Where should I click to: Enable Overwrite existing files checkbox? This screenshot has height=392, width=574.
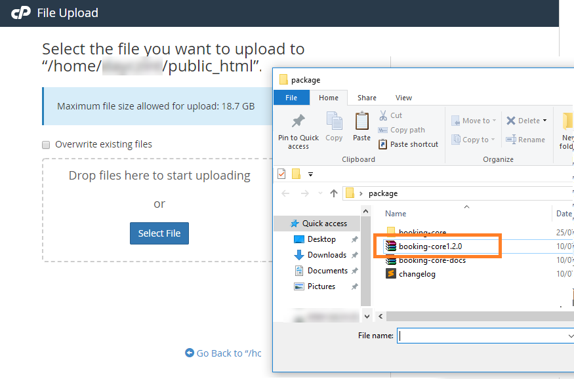coord(46,144)
